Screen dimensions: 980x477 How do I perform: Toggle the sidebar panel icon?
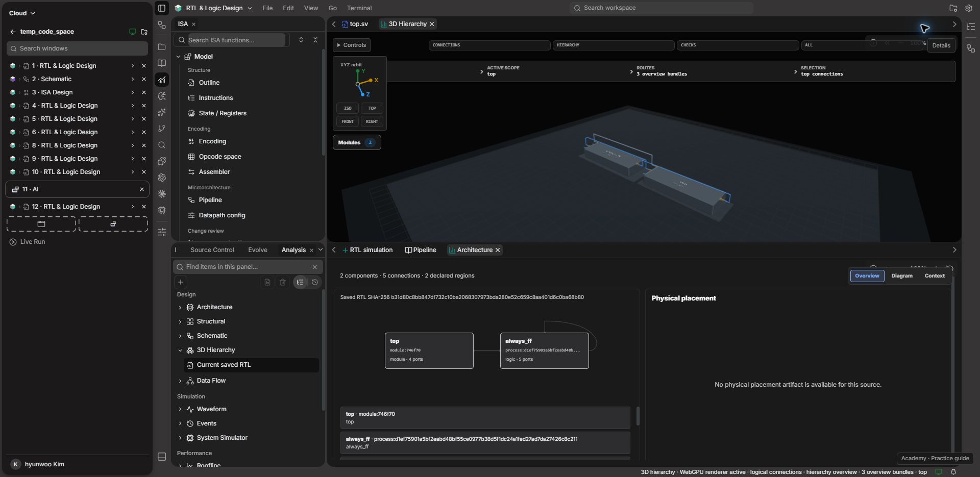(x=162, y=8)
